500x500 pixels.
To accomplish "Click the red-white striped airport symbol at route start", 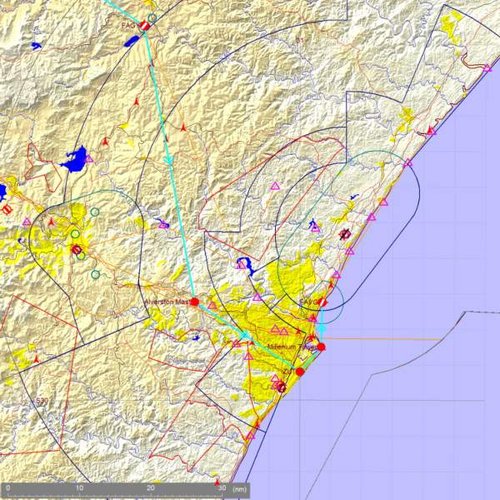I will click(x=144, y=25).
